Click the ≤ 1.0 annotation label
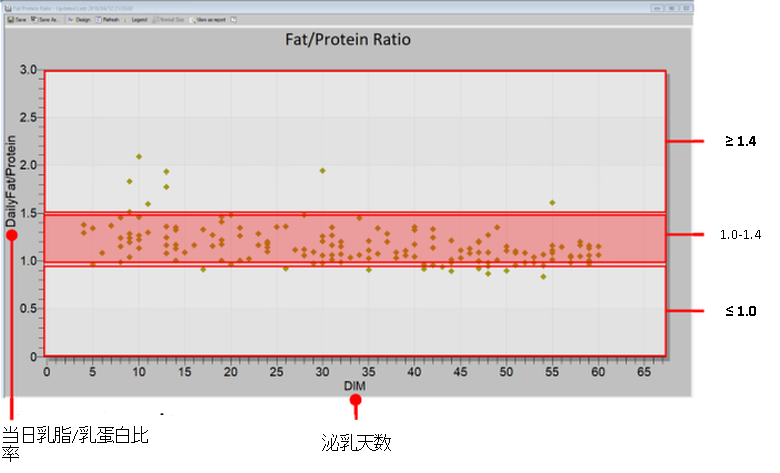Image resolution: width=780 pixels, height=473 pixels. click(x=740, y=312)
